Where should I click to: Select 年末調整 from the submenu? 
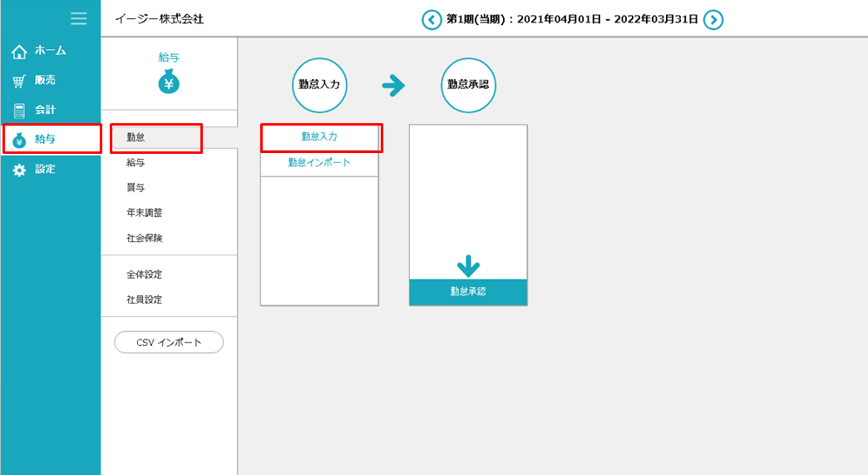point(145,213)
